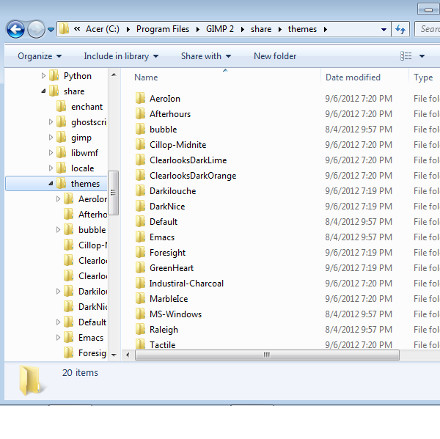Select the MS-Windows folder icon
Image resolution: width=440 pixels, height=439 pixels.
point(140,314)
